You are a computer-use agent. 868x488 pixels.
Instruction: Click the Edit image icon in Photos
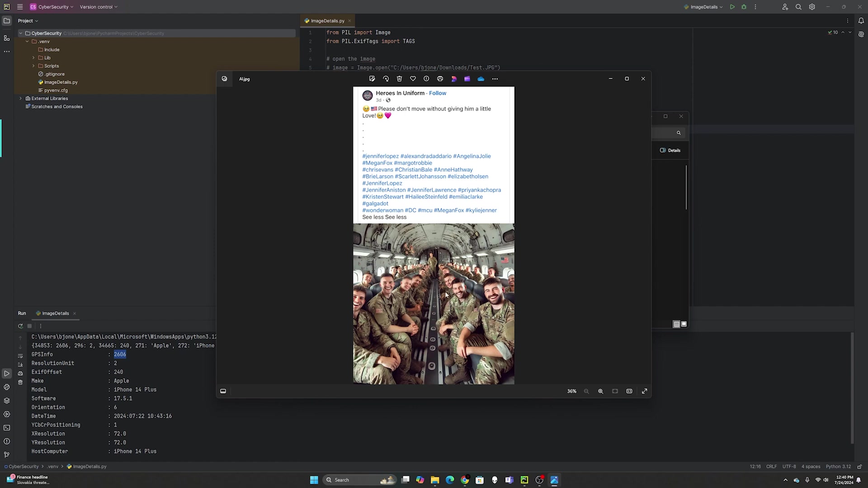[x=372, y=79]
